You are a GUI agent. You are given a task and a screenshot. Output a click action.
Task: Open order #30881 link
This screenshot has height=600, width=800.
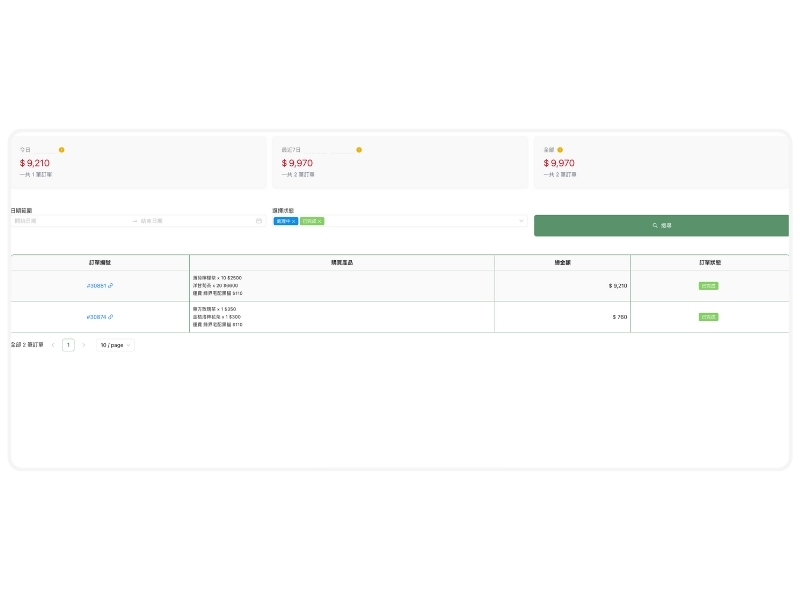[x=96, y=286]
